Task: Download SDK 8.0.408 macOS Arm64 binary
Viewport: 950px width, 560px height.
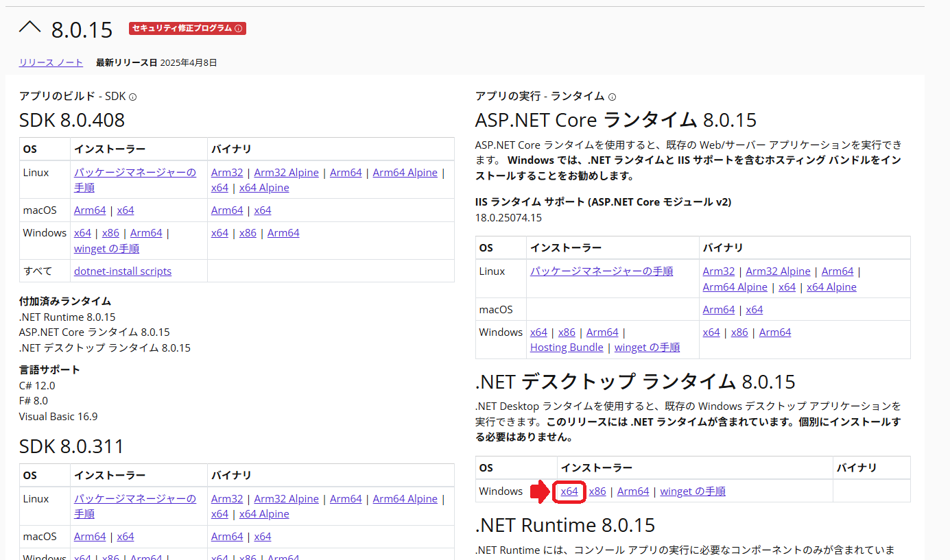Action: point(227,210)
